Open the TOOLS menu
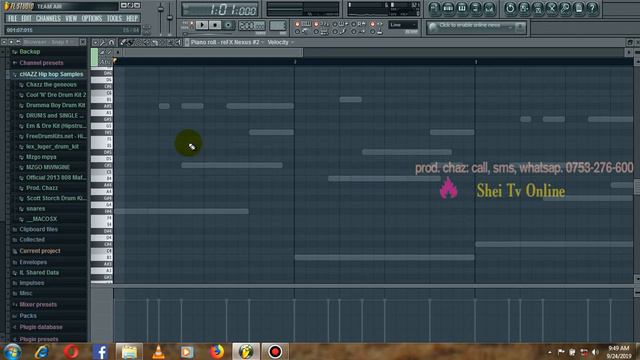 coord(114,18)
